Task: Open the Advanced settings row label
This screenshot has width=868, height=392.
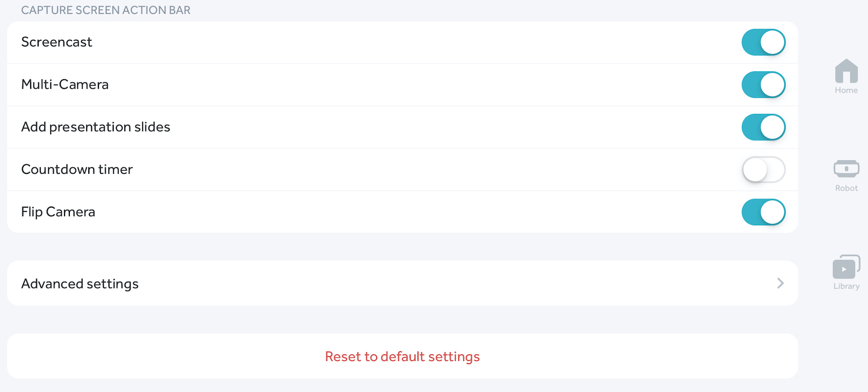Action: click(80, 284)
